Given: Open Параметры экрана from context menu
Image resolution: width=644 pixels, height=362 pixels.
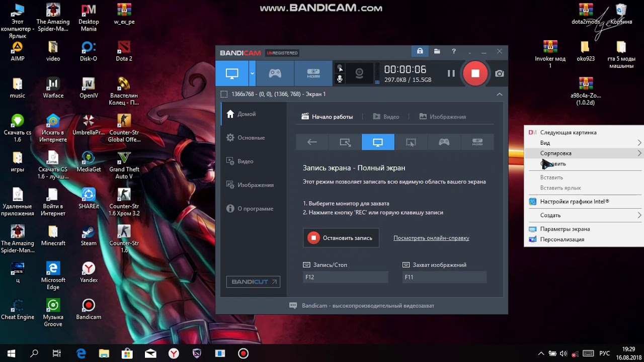Looking at the screenshot, I should [x=584, y=229].
